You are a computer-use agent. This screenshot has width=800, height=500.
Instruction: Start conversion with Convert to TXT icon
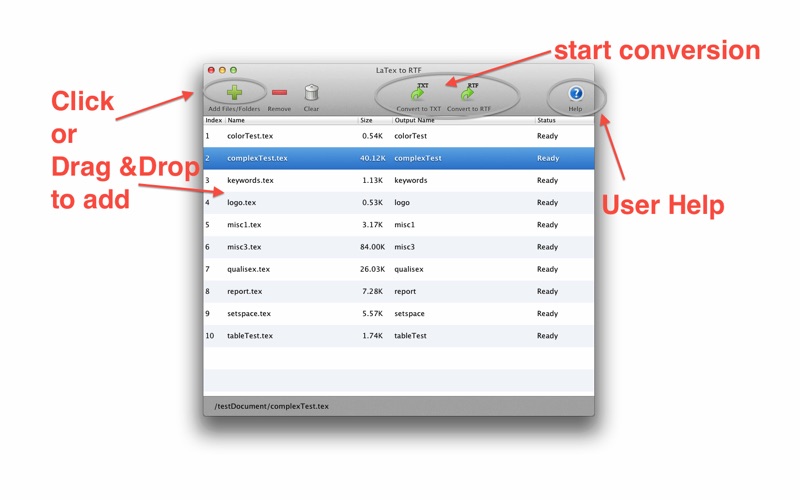418,93
